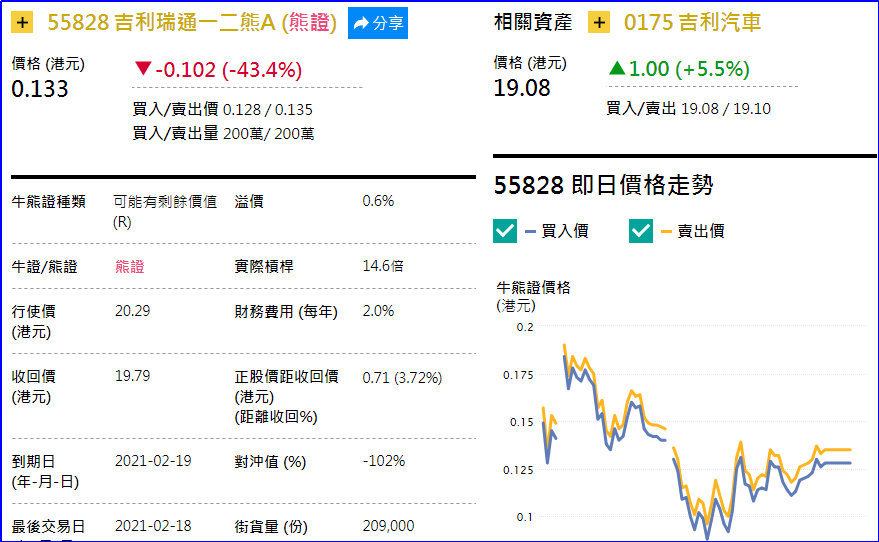Click the 街貨量 209,000 value
This screenshot has width=879, height=542.
tap(388, 526)
